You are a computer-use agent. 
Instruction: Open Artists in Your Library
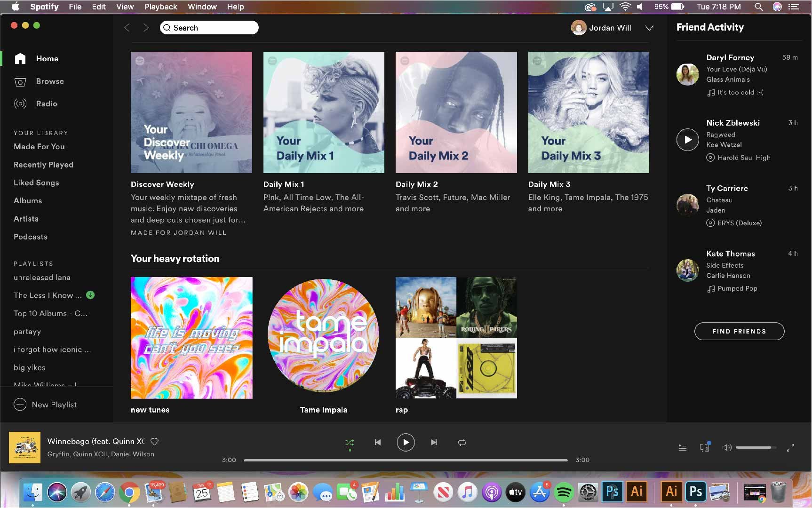tap(26, 219)
